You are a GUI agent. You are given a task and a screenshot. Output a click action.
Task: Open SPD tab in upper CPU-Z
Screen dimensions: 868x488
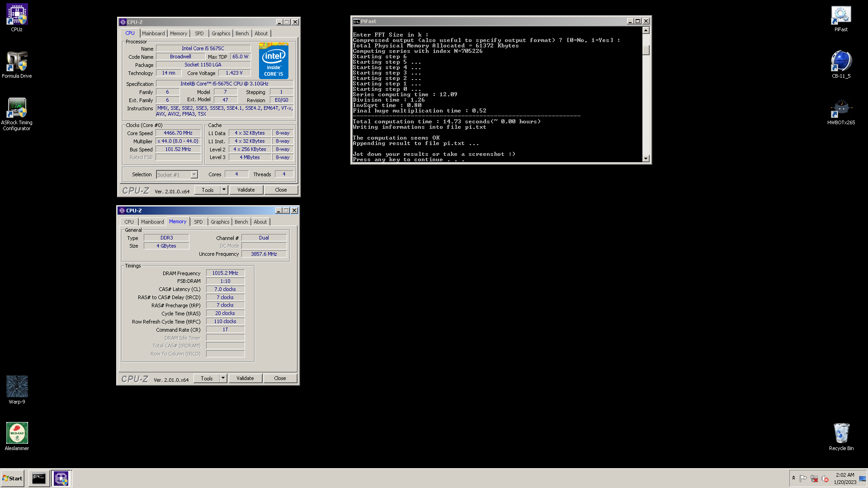(199, 33)
